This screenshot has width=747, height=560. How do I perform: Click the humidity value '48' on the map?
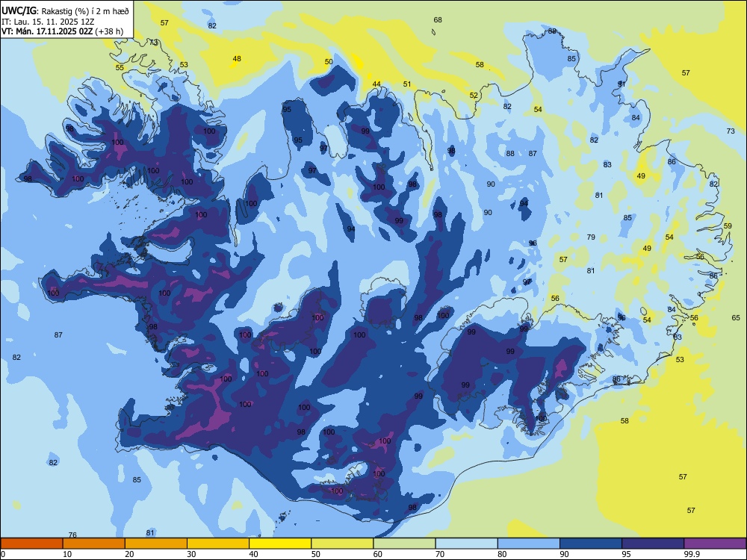click(237, 58)
